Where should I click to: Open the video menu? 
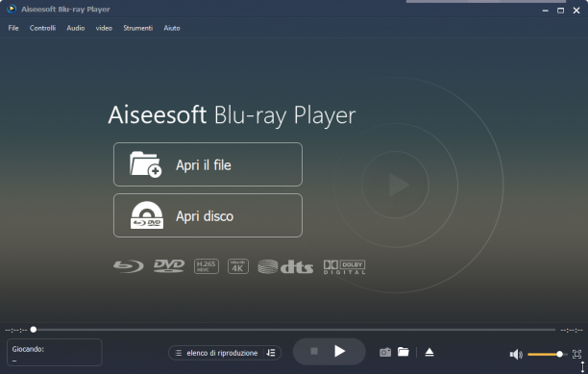(x=104, y=28)
